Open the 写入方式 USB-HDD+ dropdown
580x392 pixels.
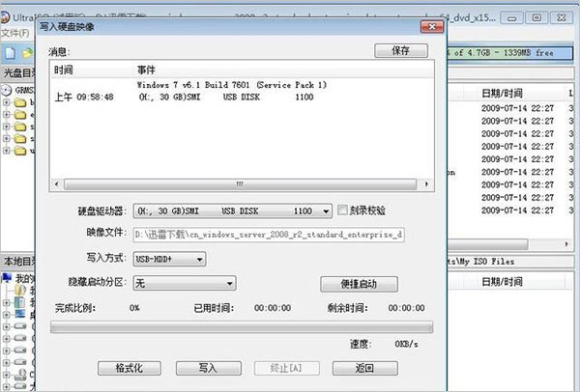pos(200,260)
